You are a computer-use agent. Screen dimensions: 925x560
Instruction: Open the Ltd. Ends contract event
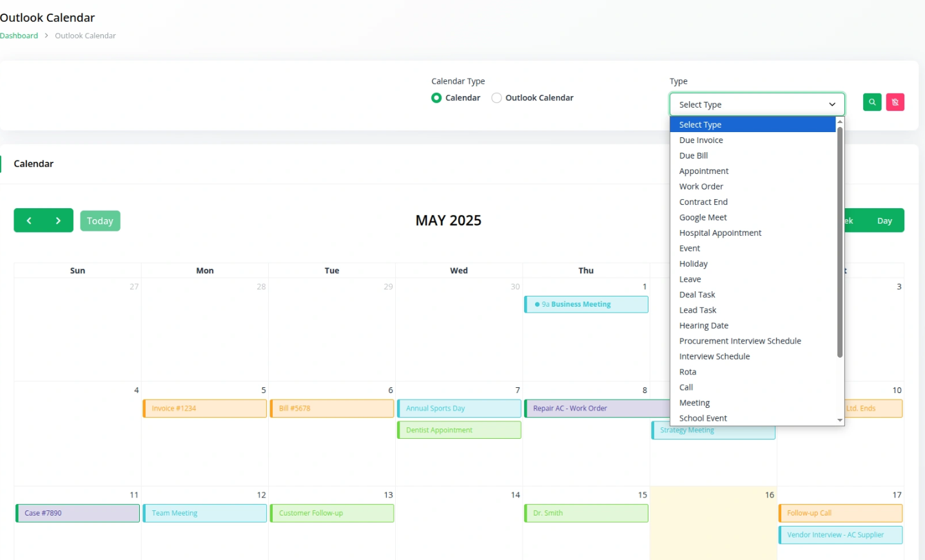pos(873,409)
